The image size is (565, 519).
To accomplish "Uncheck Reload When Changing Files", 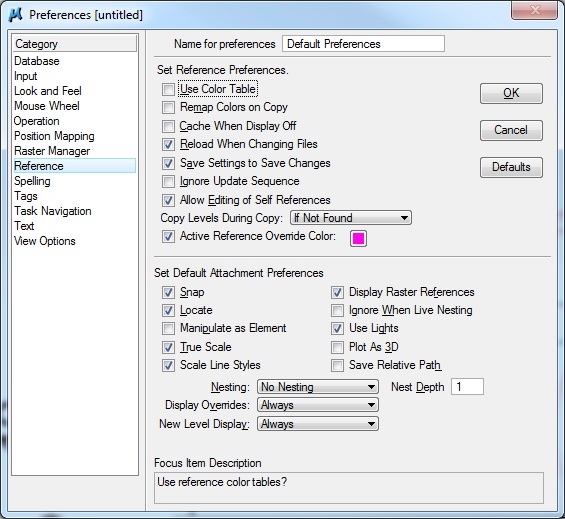I will point(168,145).
